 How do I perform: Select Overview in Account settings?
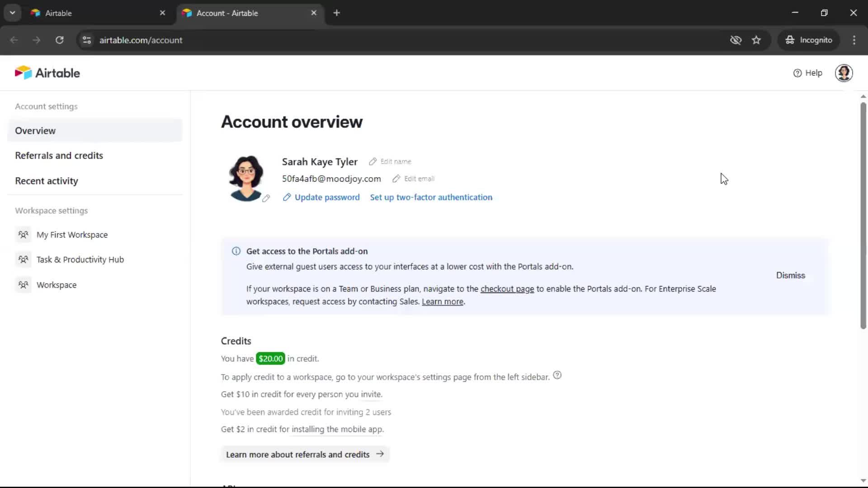pos(95,131)
